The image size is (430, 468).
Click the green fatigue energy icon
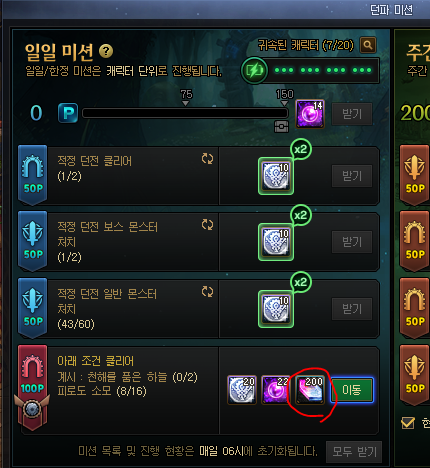(x=254, y=70)
